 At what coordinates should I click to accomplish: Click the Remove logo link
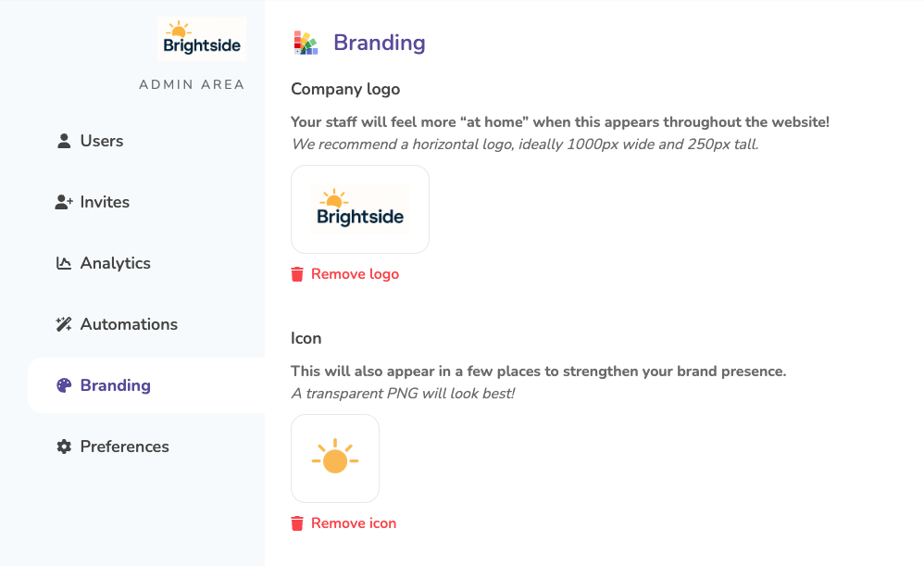click(x=355, y=274)
